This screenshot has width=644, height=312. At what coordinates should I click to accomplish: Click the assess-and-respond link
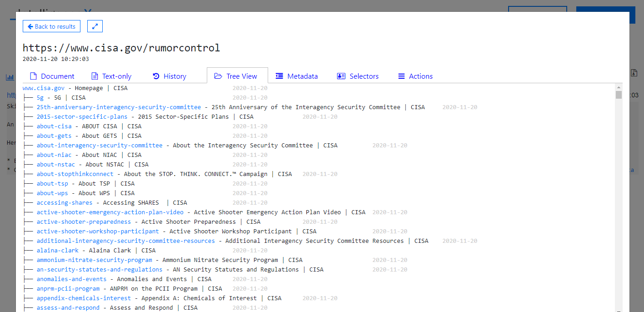pos(68,308)
